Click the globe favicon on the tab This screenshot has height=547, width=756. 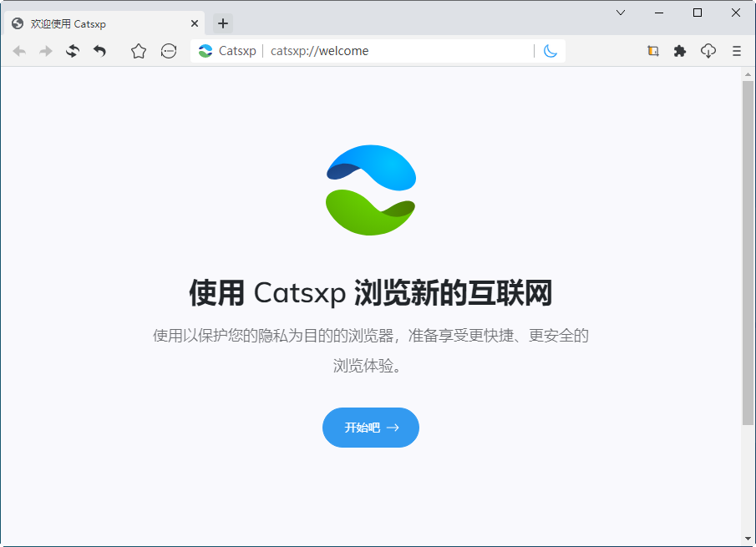coord(18,23)
